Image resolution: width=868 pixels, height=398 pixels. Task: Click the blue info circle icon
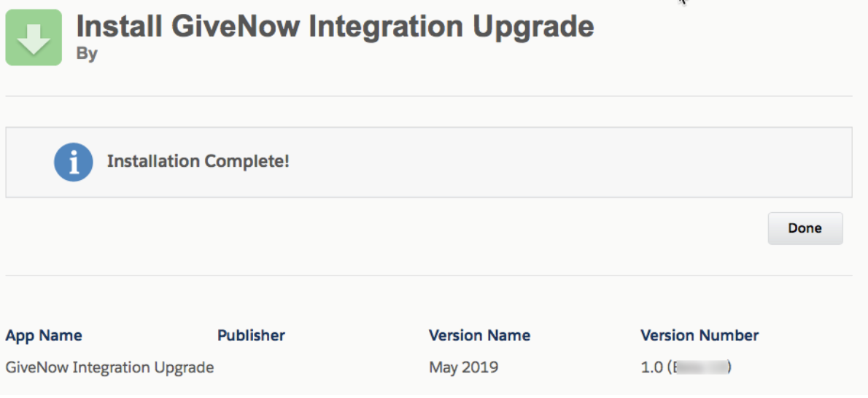73,163
